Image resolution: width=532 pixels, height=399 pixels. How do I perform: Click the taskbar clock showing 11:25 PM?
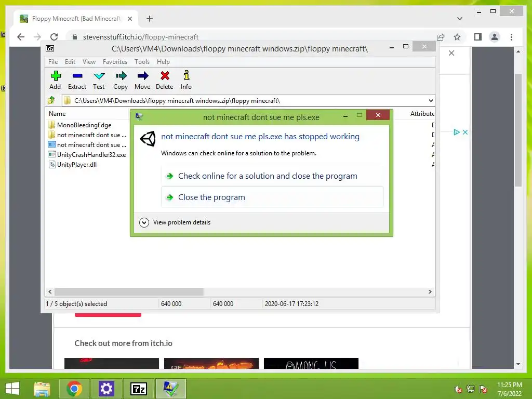tap(510, 389)
